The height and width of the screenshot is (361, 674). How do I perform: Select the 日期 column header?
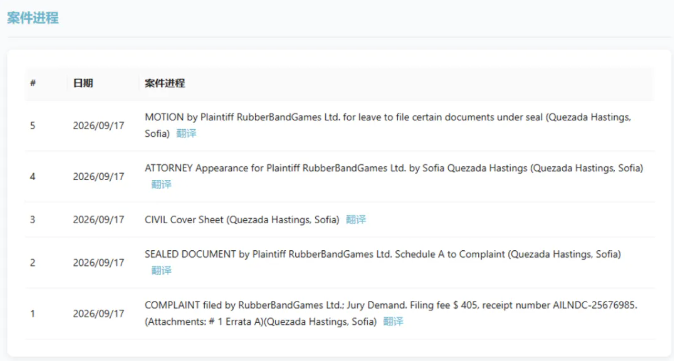83,83
